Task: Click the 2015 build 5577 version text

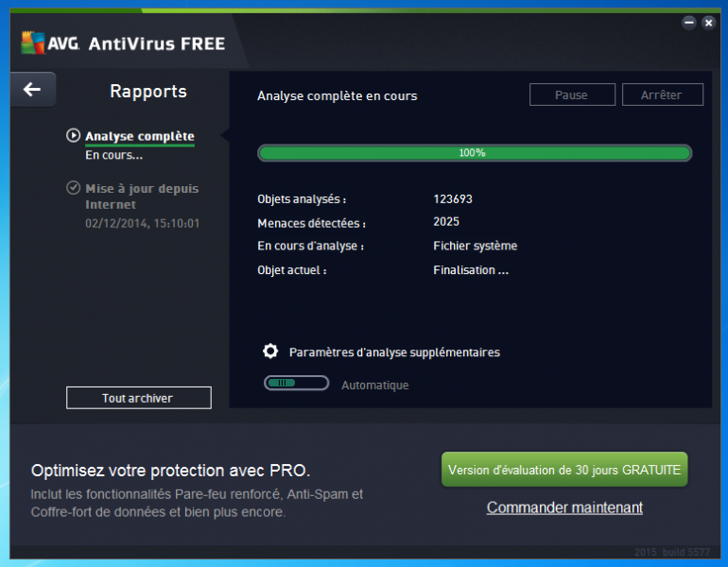Action: point(672,552)
